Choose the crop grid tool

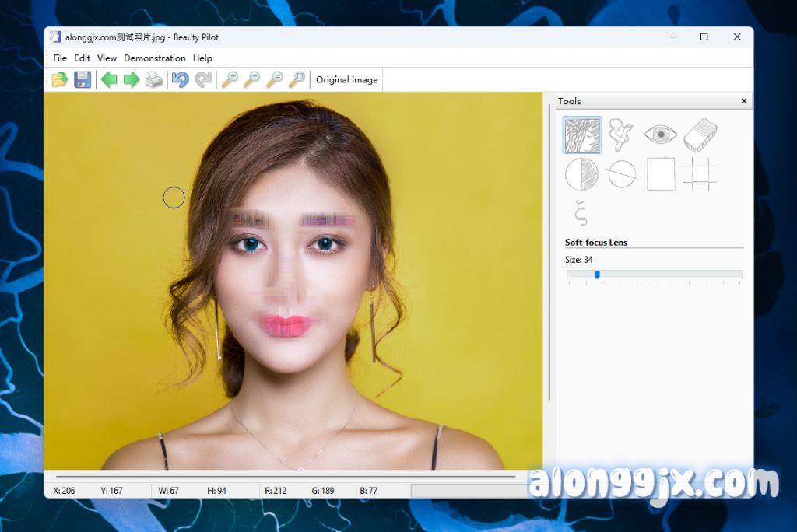(x=700, y=174)
